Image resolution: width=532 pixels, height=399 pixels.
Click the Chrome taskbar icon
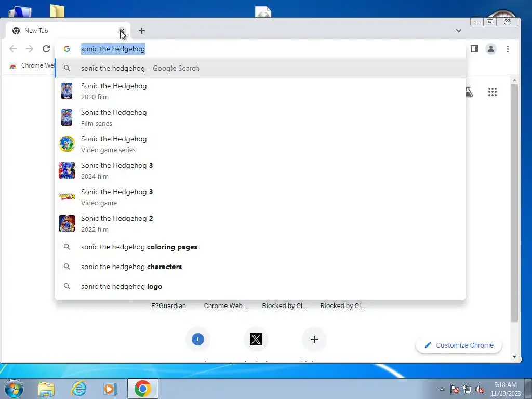[x=142, y=389]
